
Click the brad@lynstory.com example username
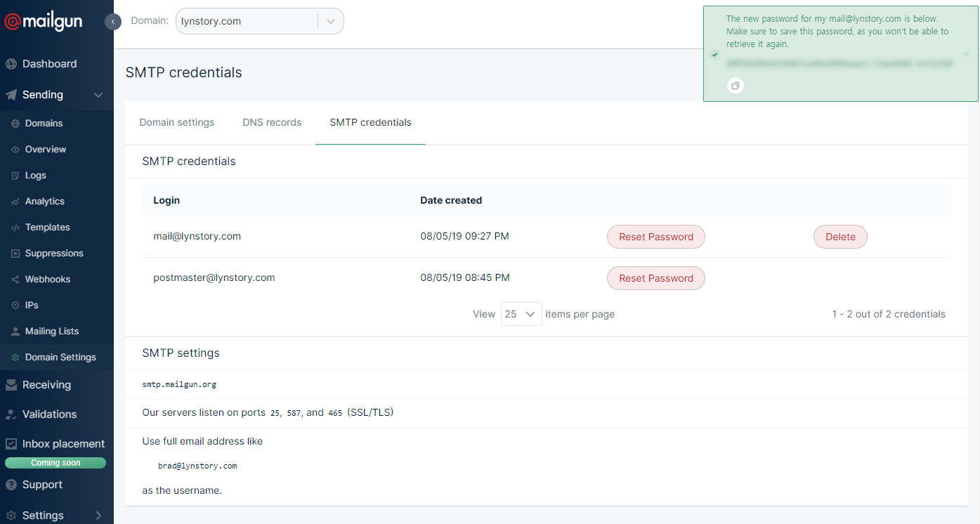click(197, 466)
